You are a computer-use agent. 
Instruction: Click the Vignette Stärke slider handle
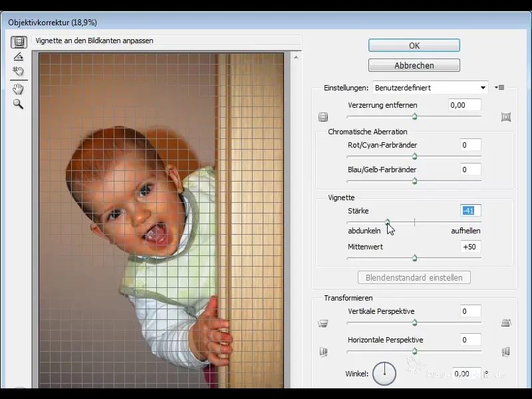tap(388, 223)
